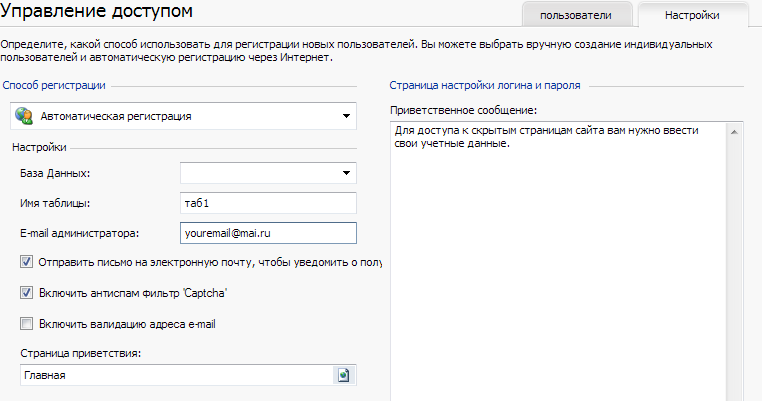Switch to the пользователи tab
The height and width of the screenshot is (401, 762).
click(x=576, y=15)
